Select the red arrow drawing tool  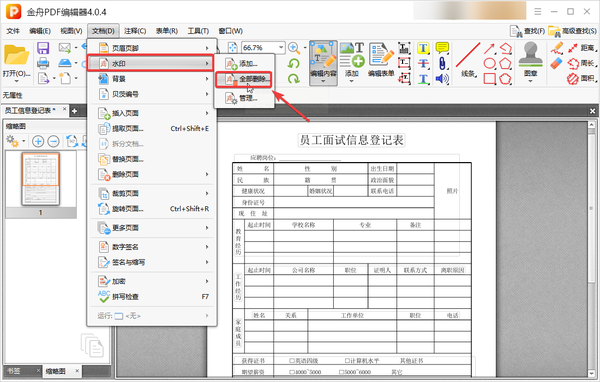pyautogui.click(x=489, y=49)
